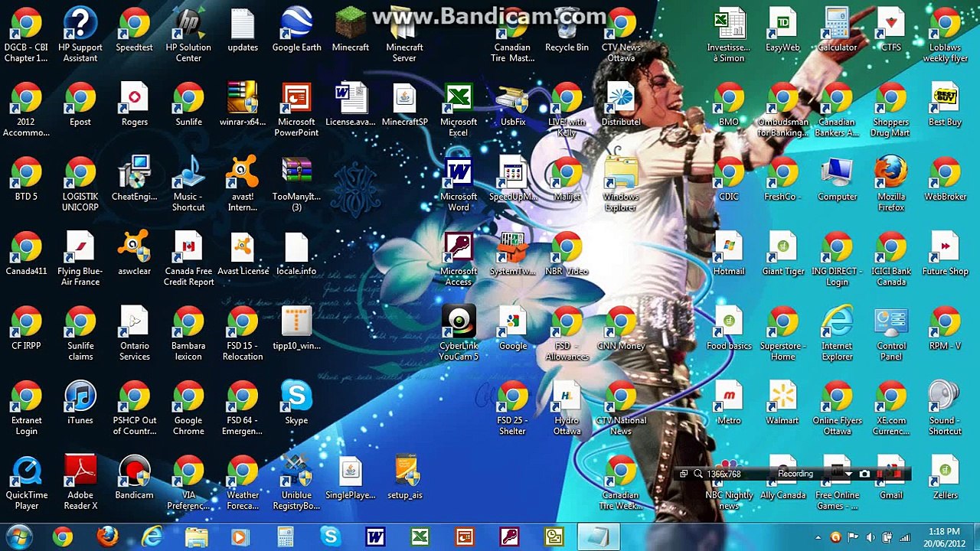Image resolution: width=980 pixels, height=551 pixels.
Task: Click the Bandicam magnifier resolution icon
Action: (698, 474)
